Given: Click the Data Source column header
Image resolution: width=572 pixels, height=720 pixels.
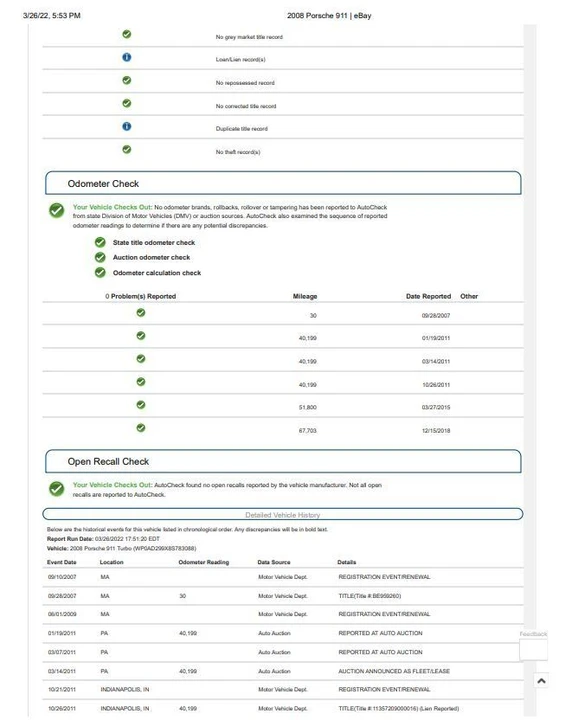Looking at the screenshot, I should (x=274, y=562).
